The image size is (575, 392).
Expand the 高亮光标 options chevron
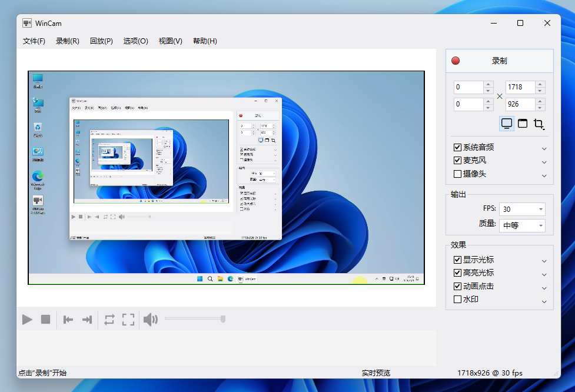point(544,275)
